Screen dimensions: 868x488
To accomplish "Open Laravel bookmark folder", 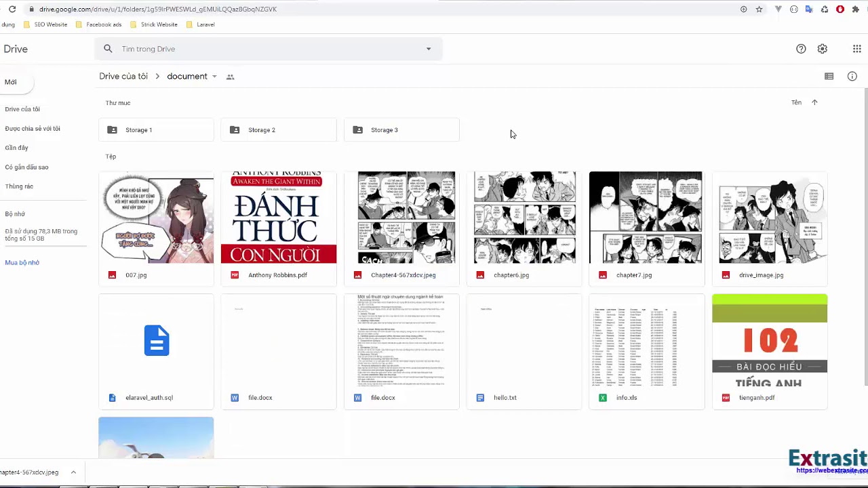I will 200,24.
